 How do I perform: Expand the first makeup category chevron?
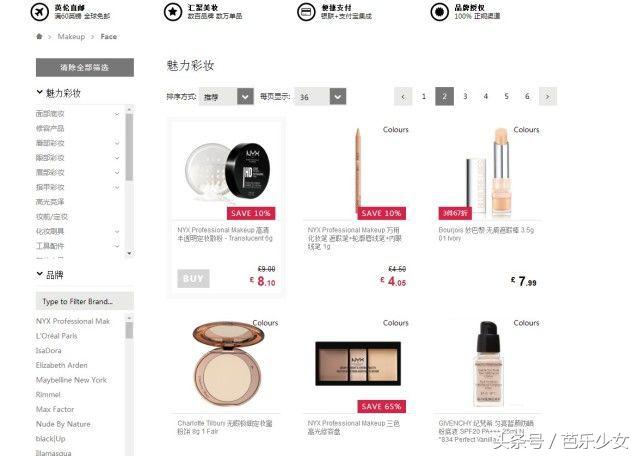click(x=117, y=114)
